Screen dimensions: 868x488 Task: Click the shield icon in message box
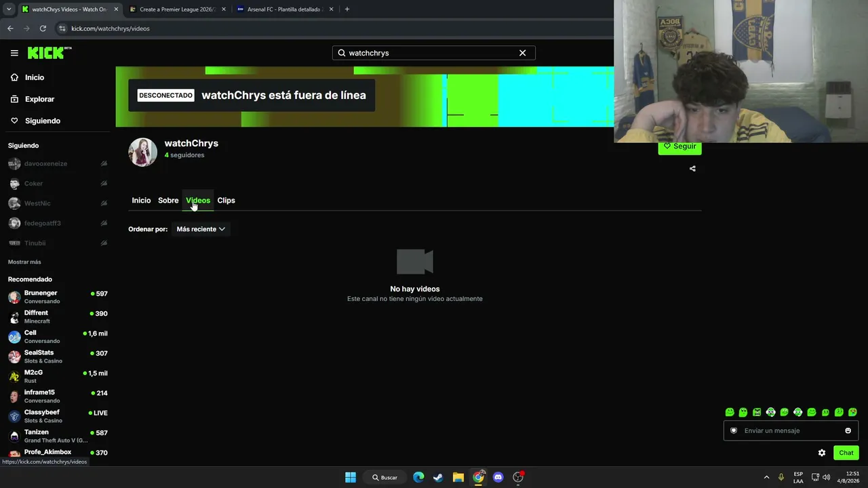point(733,430)
